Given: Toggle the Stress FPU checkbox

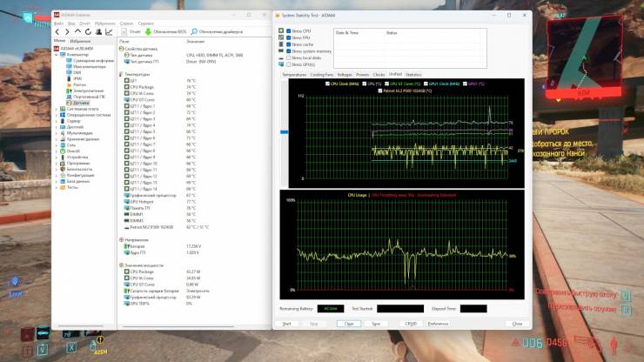Looking at the screenshot, I should pyautogui.click(x=289, y=37).
